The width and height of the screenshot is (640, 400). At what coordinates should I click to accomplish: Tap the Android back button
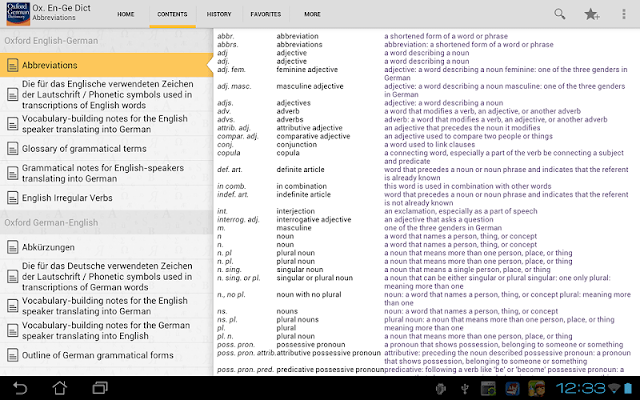(x=20, y=388)
